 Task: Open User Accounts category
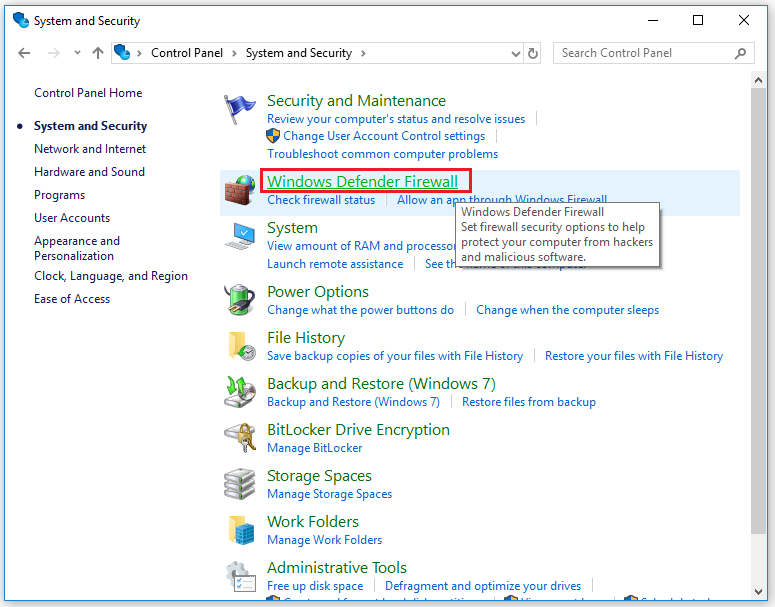point(72,218)
